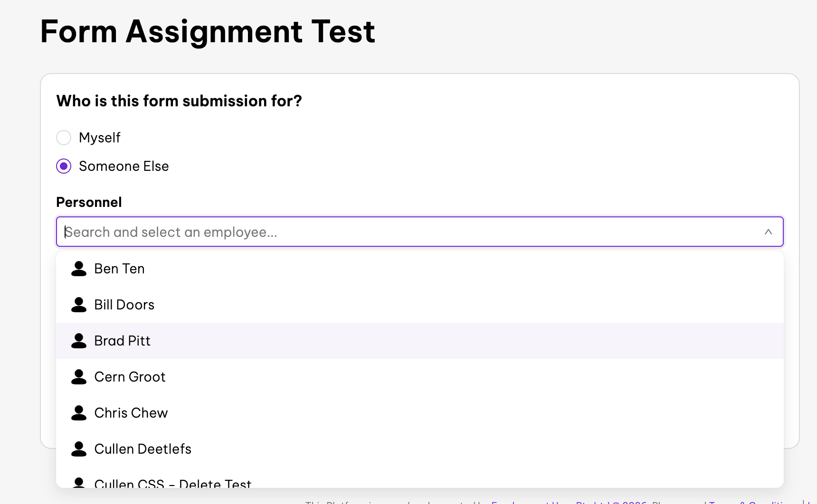Pick Cullen Deetlefs from the employee options
The height and width of the screenshot is (504, 817).
click(143, 449)
